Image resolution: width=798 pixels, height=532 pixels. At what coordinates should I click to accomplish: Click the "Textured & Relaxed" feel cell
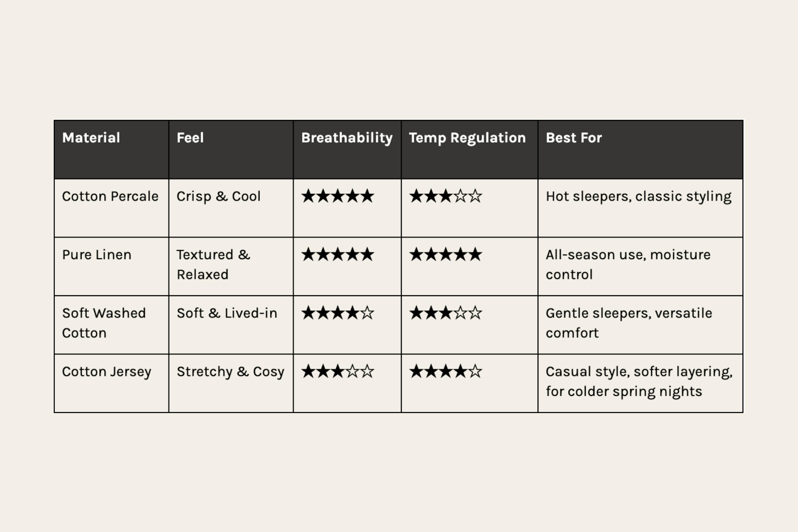213,265
